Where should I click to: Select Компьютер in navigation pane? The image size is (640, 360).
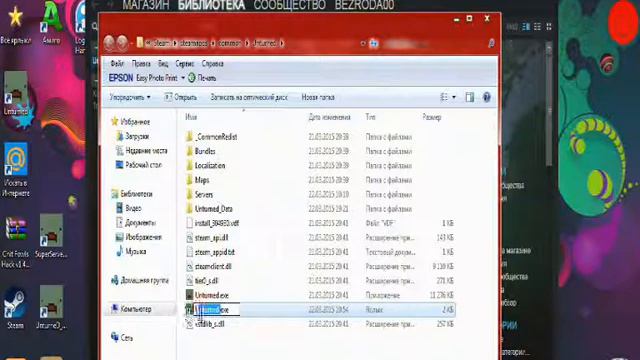point(131,309)
